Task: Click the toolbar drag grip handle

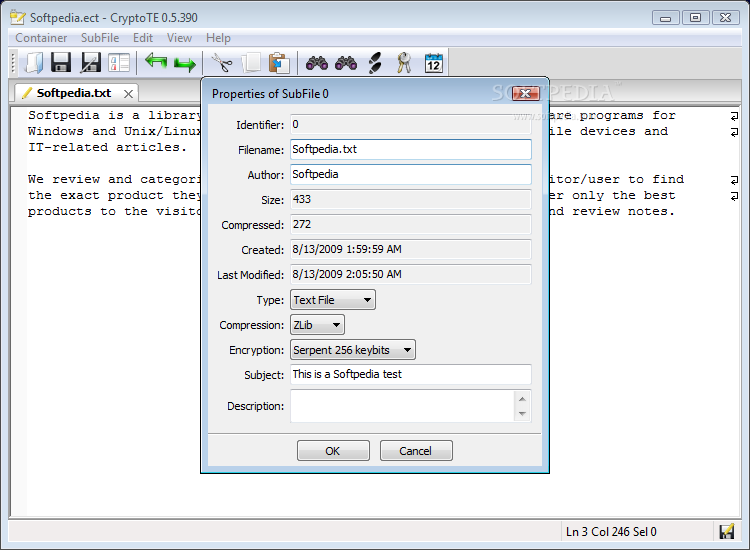Action: click(x=13, y=63)
